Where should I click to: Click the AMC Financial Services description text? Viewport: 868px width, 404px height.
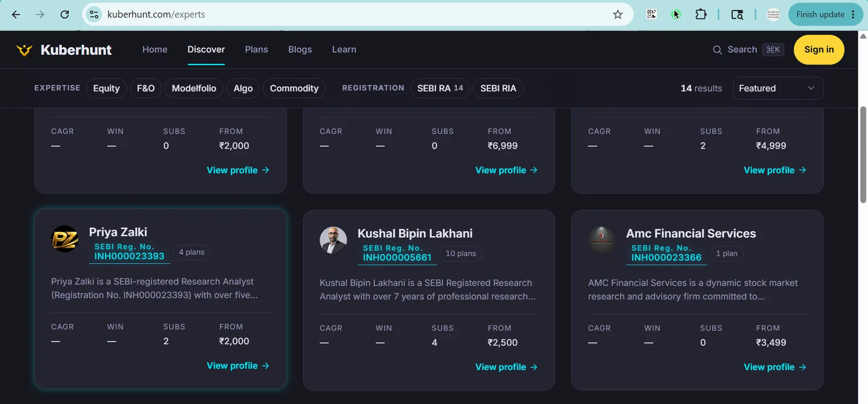click(693, 290)
